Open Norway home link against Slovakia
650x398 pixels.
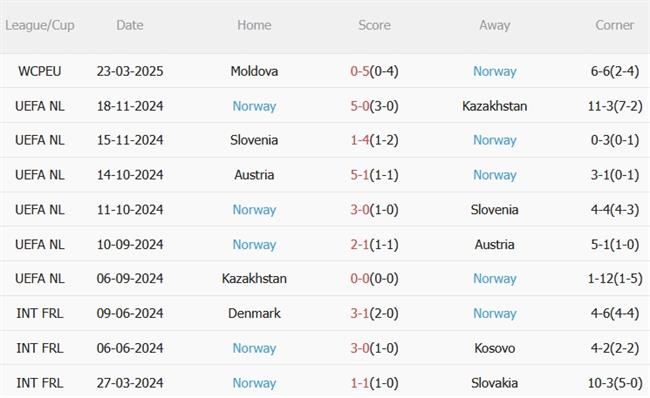pos(254,383)
